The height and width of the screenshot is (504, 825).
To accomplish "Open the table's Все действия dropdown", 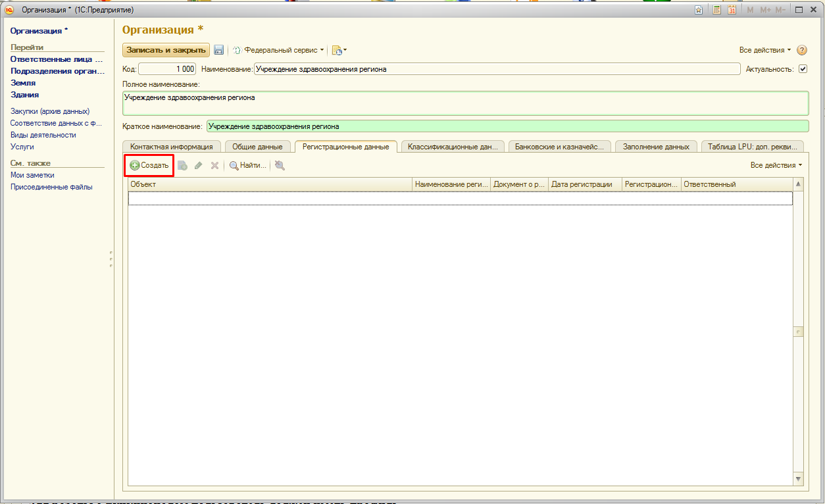I will tap(776, 165).
